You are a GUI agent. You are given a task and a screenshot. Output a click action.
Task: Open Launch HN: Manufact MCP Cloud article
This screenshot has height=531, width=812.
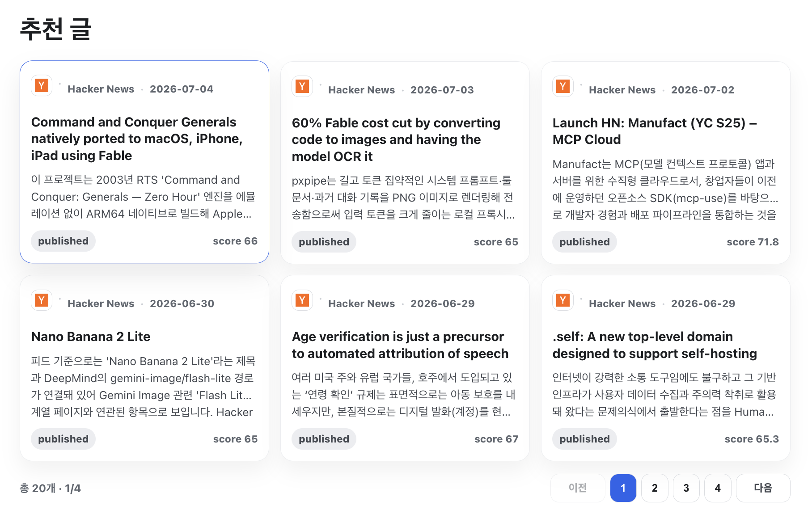click(655, 131)
